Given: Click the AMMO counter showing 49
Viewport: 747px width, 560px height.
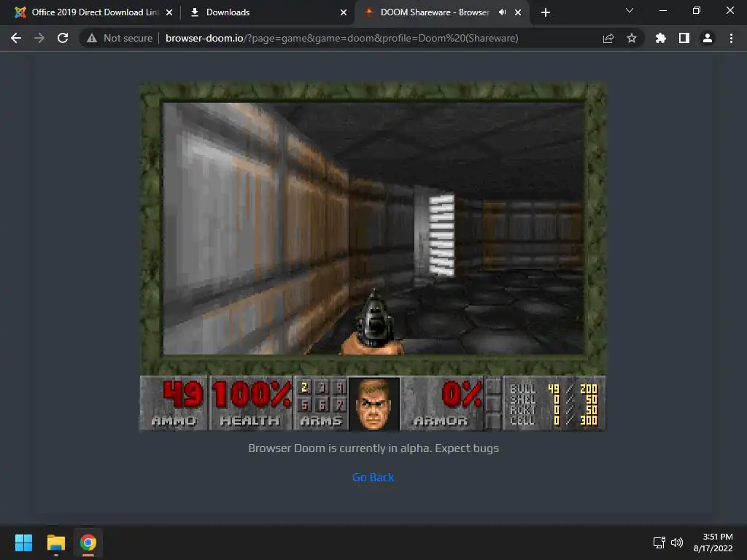Looking at the screenshot, I should tap(174, 403).
